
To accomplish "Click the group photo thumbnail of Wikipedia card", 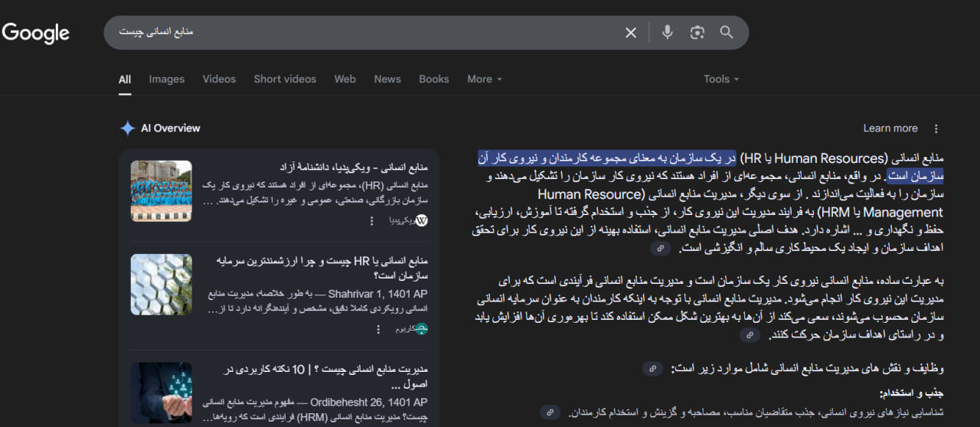I will point(161,191).
